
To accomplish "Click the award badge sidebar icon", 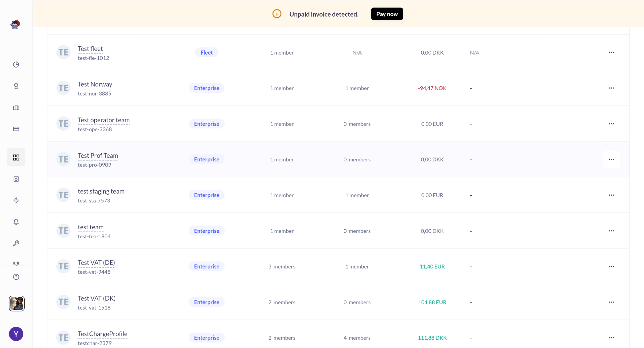I will click(16, 86).
